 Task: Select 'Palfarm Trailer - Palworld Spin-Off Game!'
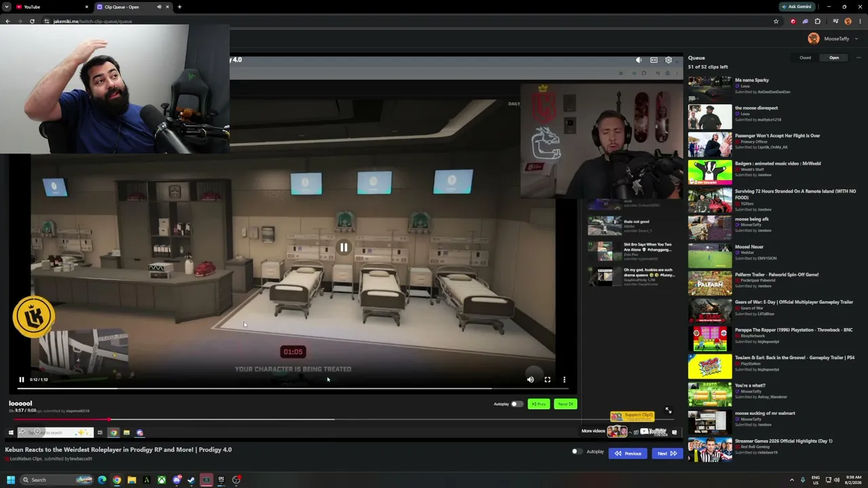pos(776,274)
